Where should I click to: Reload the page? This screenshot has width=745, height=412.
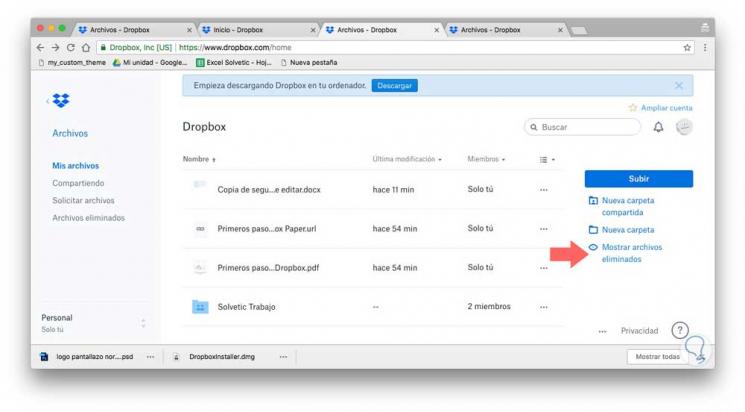click(71, 48)
